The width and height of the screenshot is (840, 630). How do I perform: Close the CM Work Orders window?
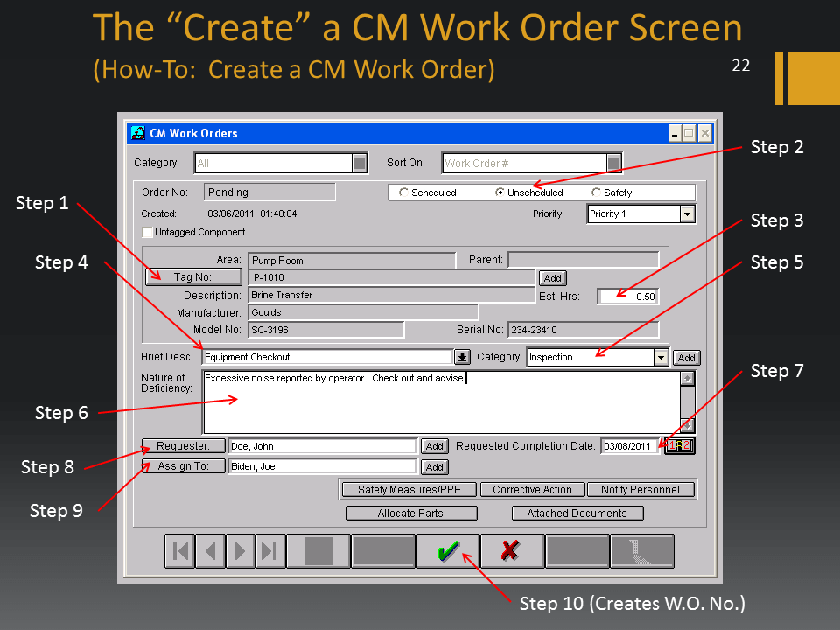(x=705, y=133)
